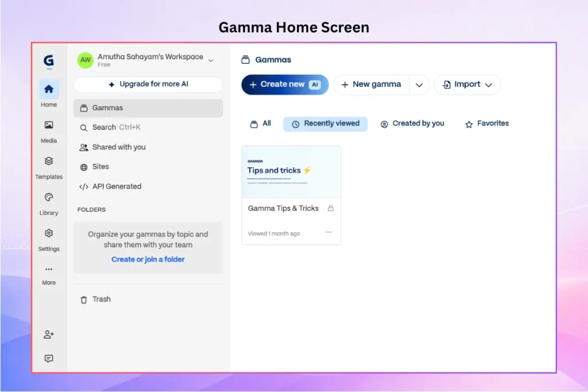This screenshot has height=392, width=588.
Task: Open the Media section
Action: 49,132
